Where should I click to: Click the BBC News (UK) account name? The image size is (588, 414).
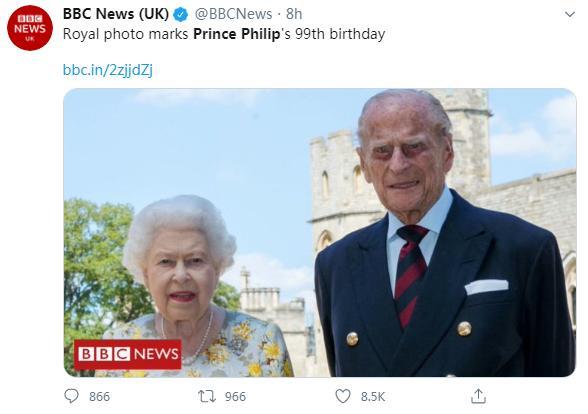[x=116, y=14]
